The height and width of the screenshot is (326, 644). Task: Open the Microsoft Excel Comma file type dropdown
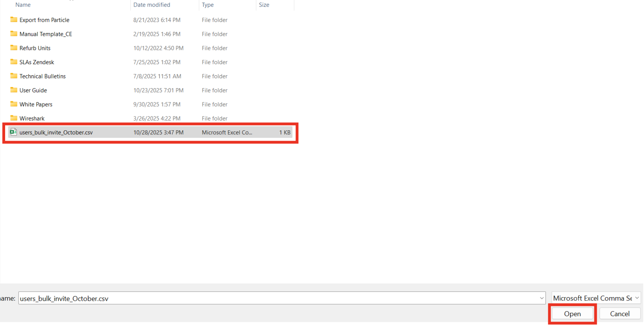coord(596,298)
